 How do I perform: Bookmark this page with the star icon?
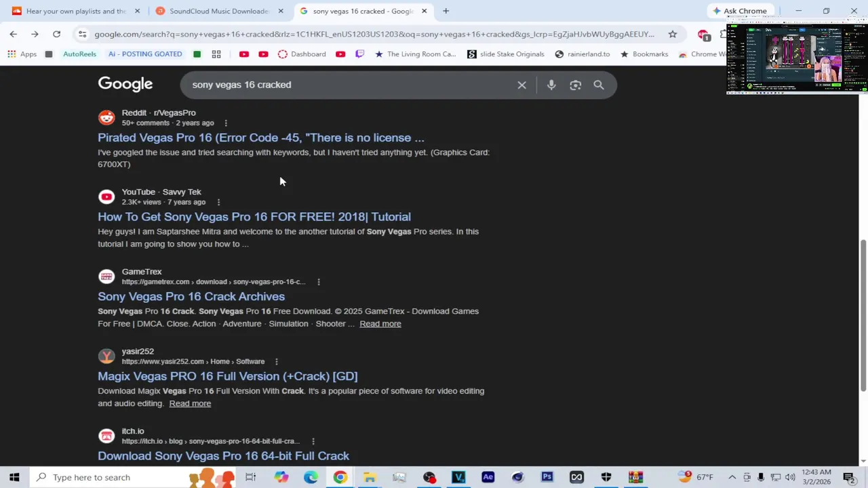[x=672, y=34]
